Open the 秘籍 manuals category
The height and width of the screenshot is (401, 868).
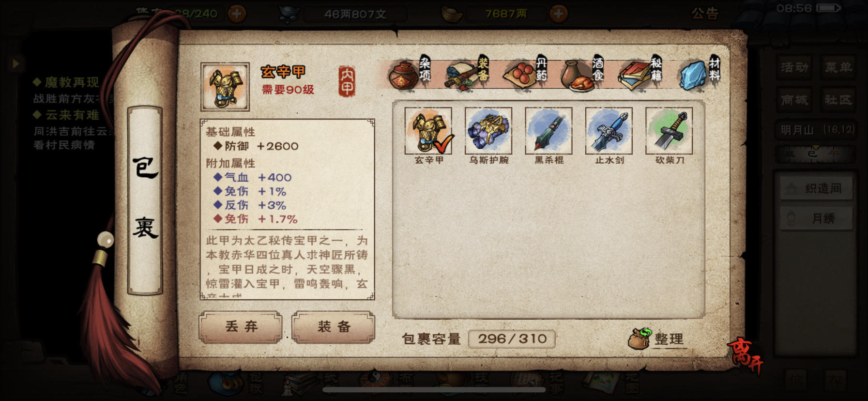[641, 73]
